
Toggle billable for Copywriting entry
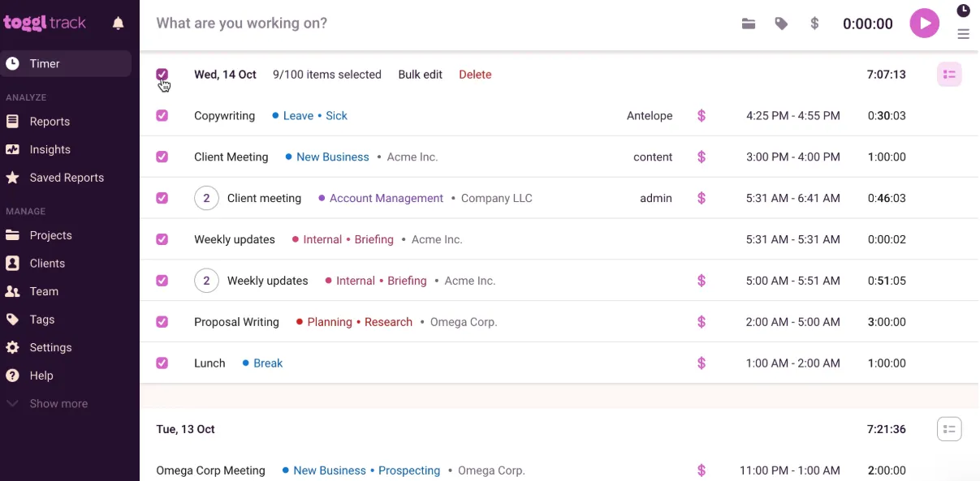(702, 116)
